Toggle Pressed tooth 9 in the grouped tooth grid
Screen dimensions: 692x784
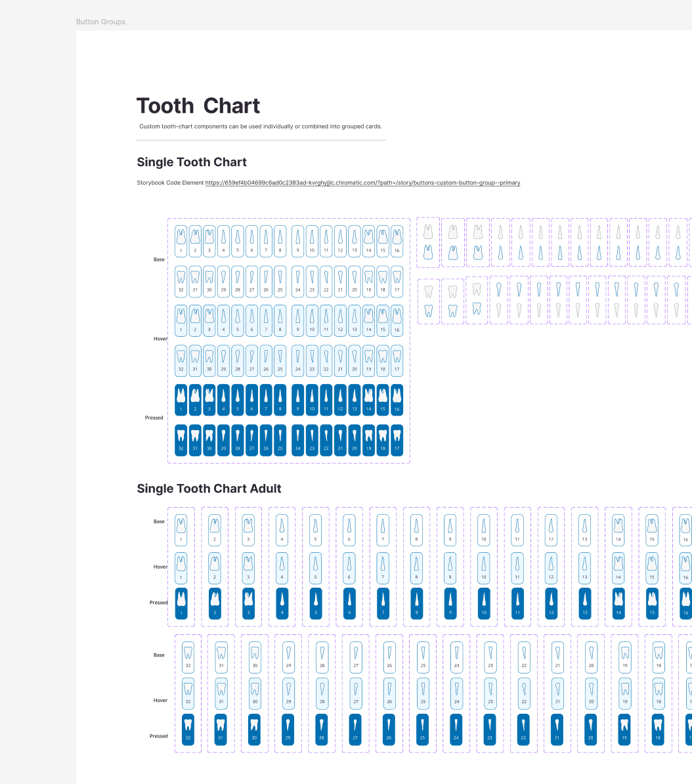click(297, 399)
